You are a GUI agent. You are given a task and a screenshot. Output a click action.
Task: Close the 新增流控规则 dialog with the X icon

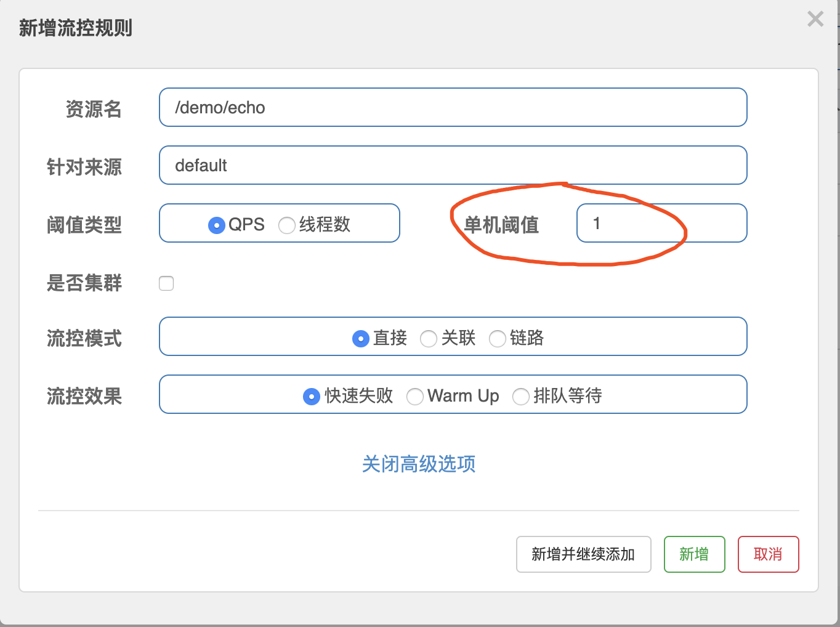(815, 19)
